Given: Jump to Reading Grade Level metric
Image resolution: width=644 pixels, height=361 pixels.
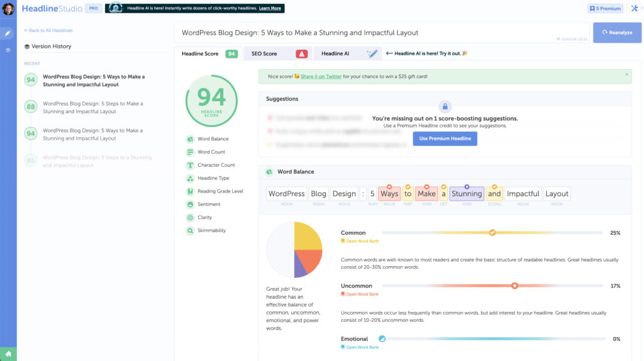Looking at the screenshot, I should click(219, 191).
